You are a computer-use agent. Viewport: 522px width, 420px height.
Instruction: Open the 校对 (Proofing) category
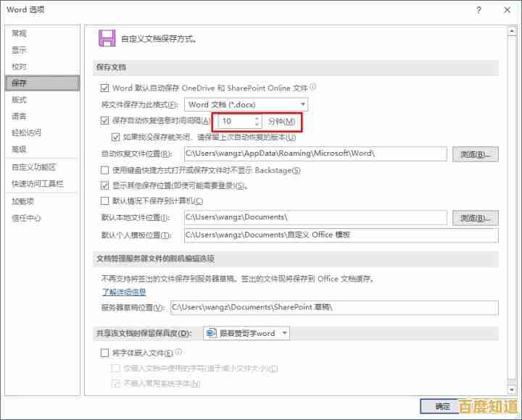19,67
